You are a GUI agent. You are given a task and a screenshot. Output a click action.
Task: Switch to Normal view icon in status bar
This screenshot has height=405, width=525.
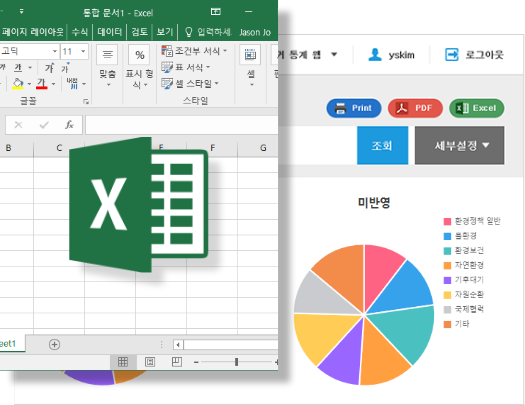tap(123, 361)
